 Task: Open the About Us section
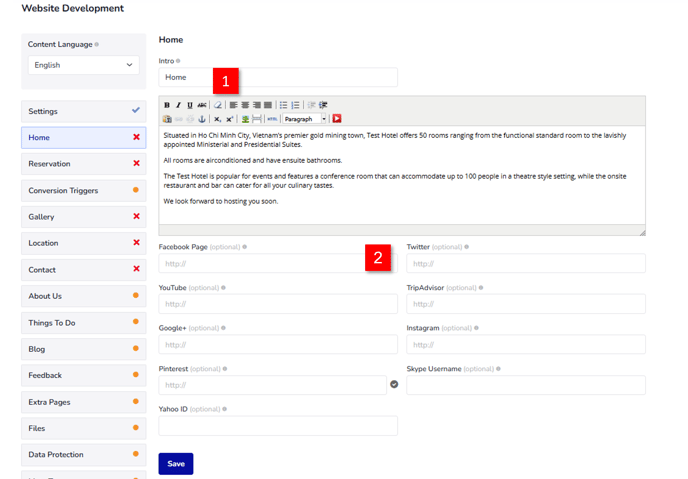[x=83, y=296]
